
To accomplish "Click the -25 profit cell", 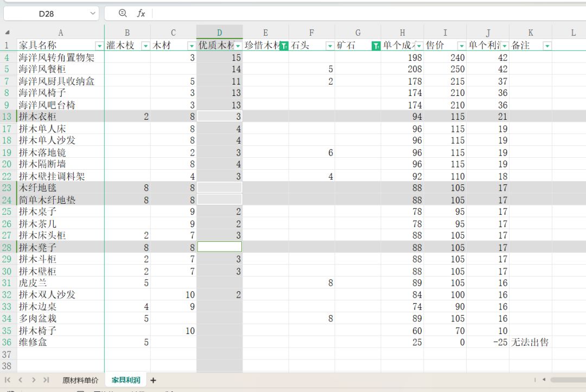I will coord(488,342).
